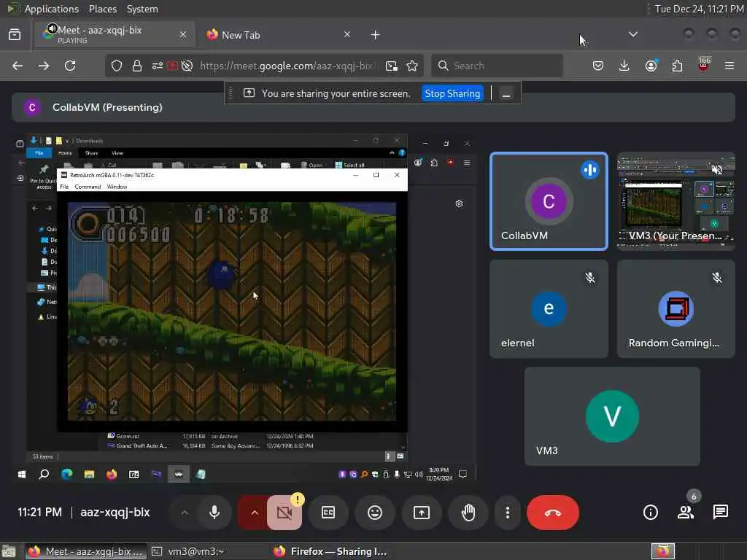Open the Places menu
This screenshot has height=560, width=747.
click(102, 9)
